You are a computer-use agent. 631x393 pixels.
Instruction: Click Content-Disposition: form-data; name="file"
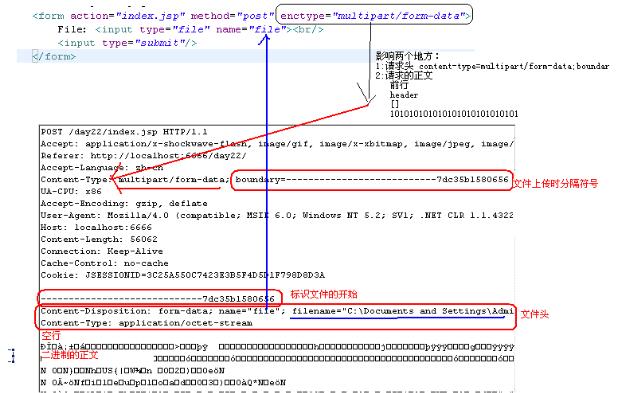click(163, 311)
